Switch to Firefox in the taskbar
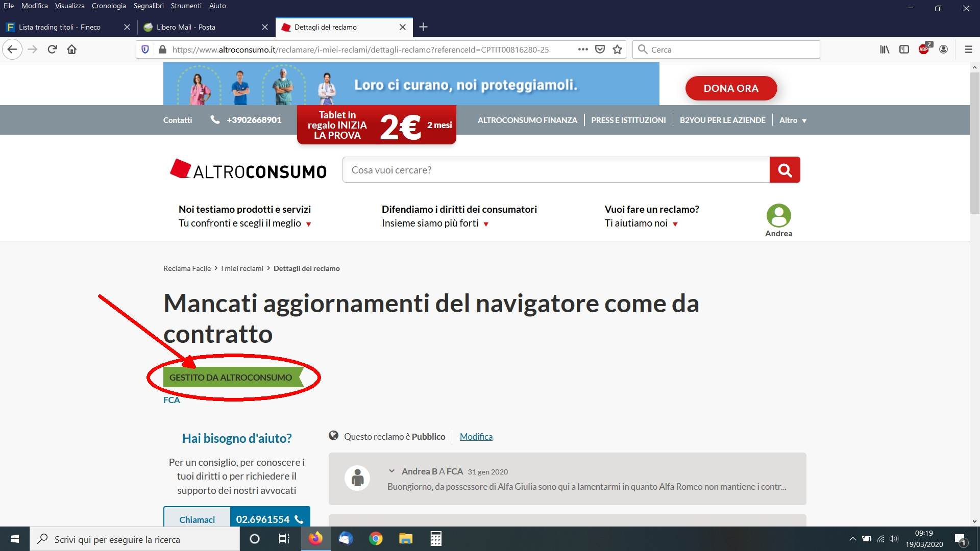 pos(315,539)
